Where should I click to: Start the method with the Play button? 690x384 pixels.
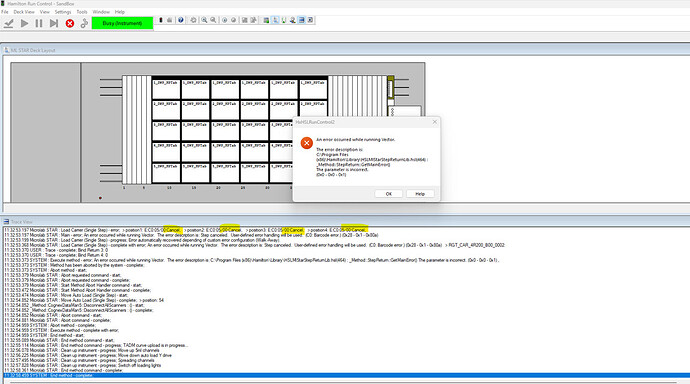point(25,23)
